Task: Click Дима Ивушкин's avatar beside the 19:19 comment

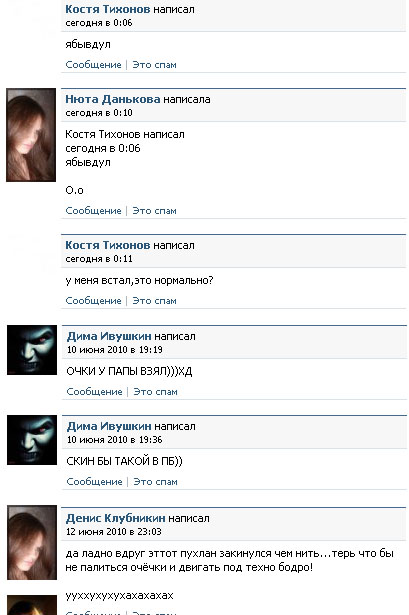Action: [32, 350]
